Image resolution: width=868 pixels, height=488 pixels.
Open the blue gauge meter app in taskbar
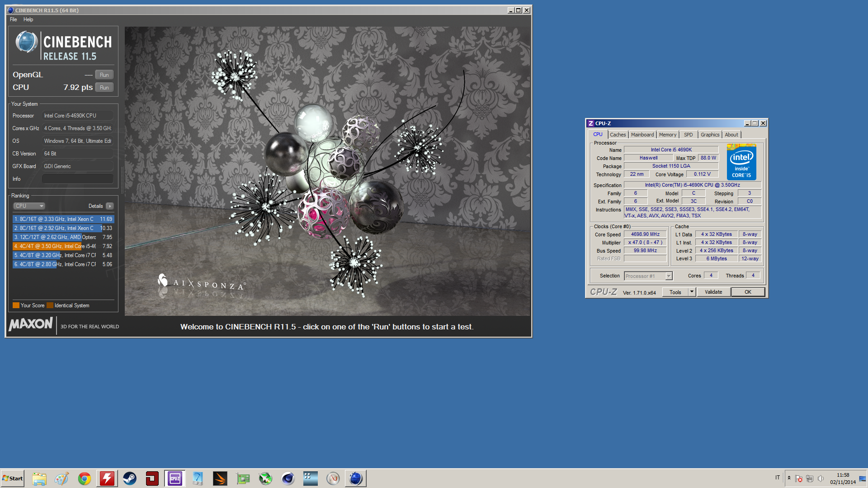pyautogui.click(x=198, y=479)
